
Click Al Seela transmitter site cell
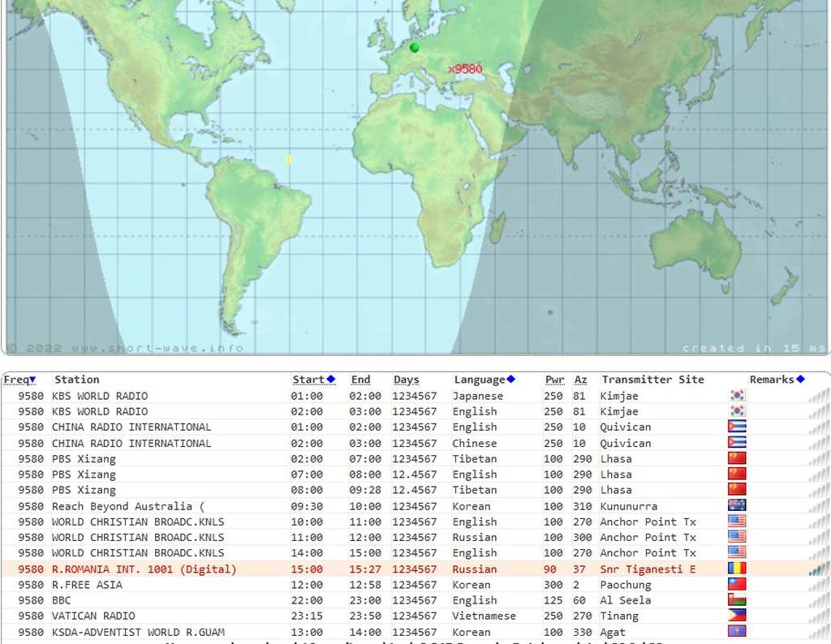(626, 600)
